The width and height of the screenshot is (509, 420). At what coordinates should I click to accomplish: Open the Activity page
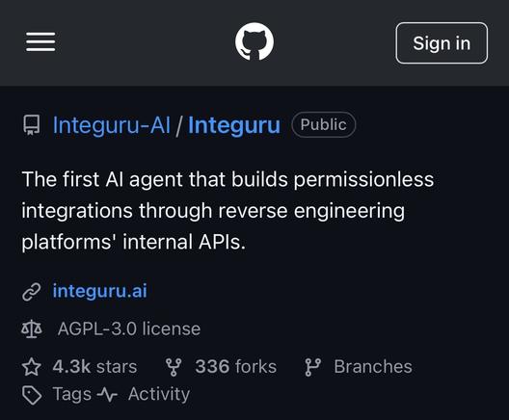159,394
